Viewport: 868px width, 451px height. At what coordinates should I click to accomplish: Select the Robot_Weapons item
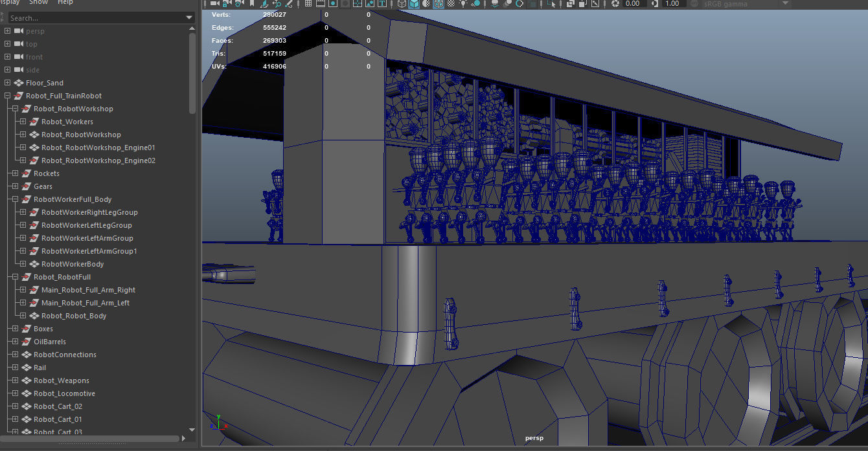point(62,380)
